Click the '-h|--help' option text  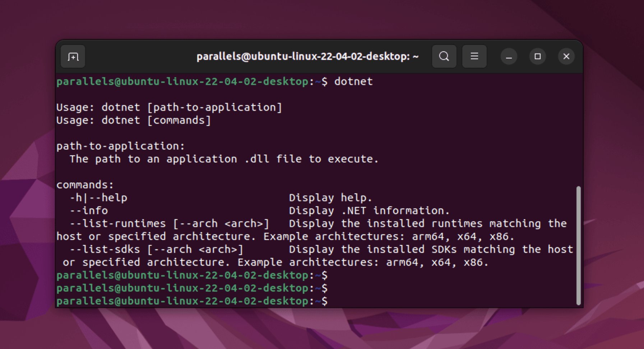click(98, 198)
